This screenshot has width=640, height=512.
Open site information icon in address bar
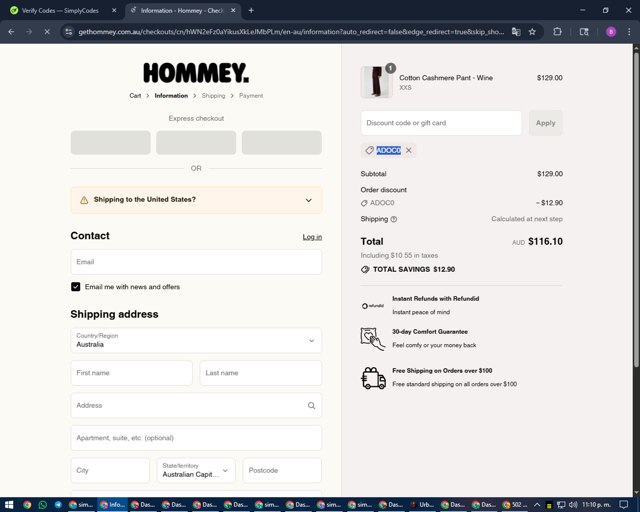coord(69,31)
